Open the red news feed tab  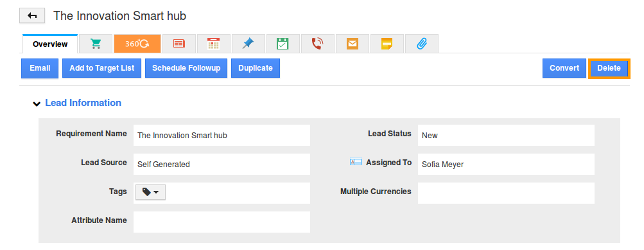[x=179, y=44]
